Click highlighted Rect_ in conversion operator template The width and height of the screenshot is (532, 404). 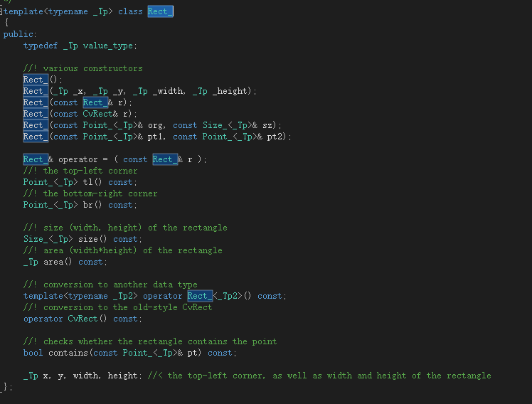[x=200, y=296]
